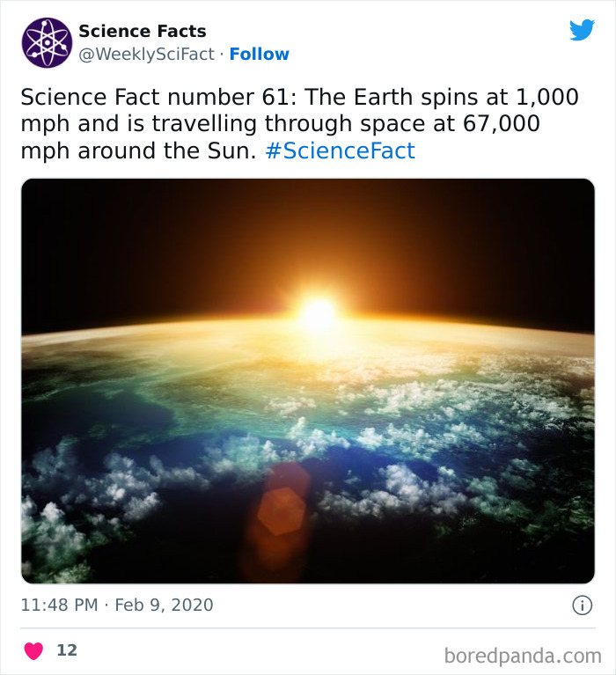Open the @WeeklySciFact handle
Image resolution: width=616 pixels, height=675 pixels.
tap(147, 55)
